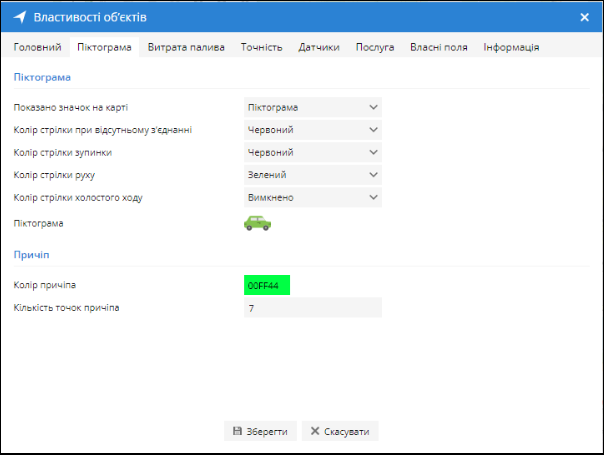Click the Властивості об'єктів title text
Viewport: 605px width, 455px height.
tap(90, 17)
